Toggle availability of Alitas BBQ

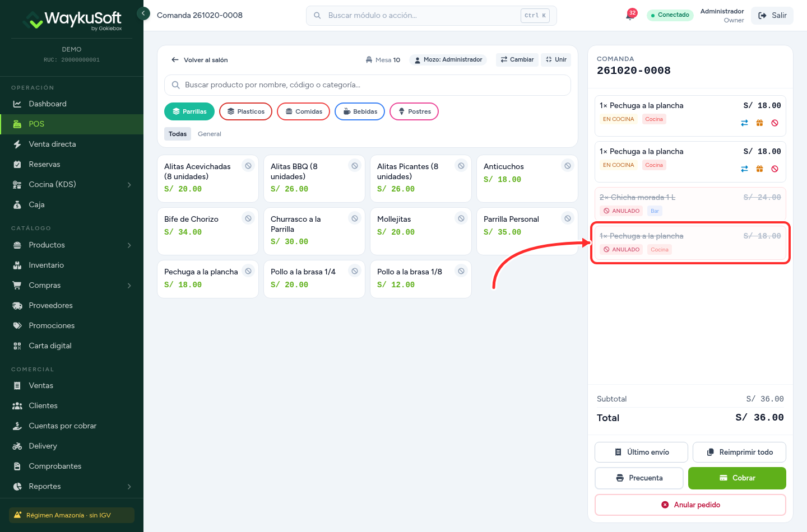(355, 166)
